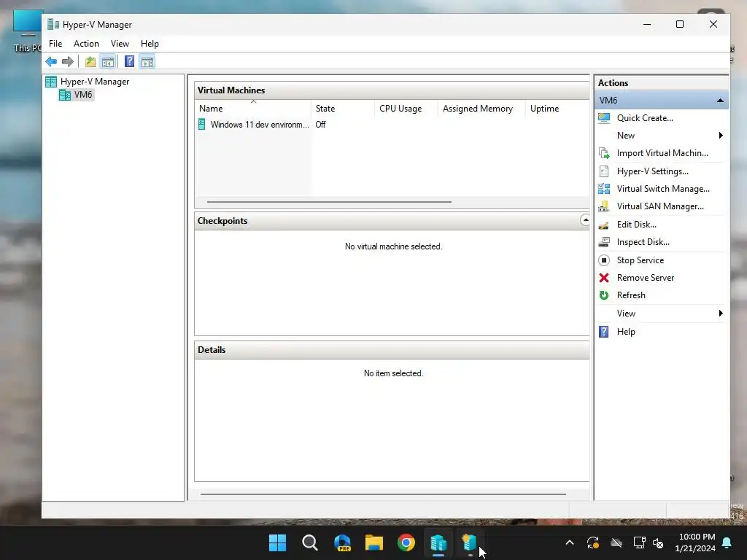Click Stop Service action
Image resolution: width=747 pixels, height=560 pixels.
coord(640,260)
